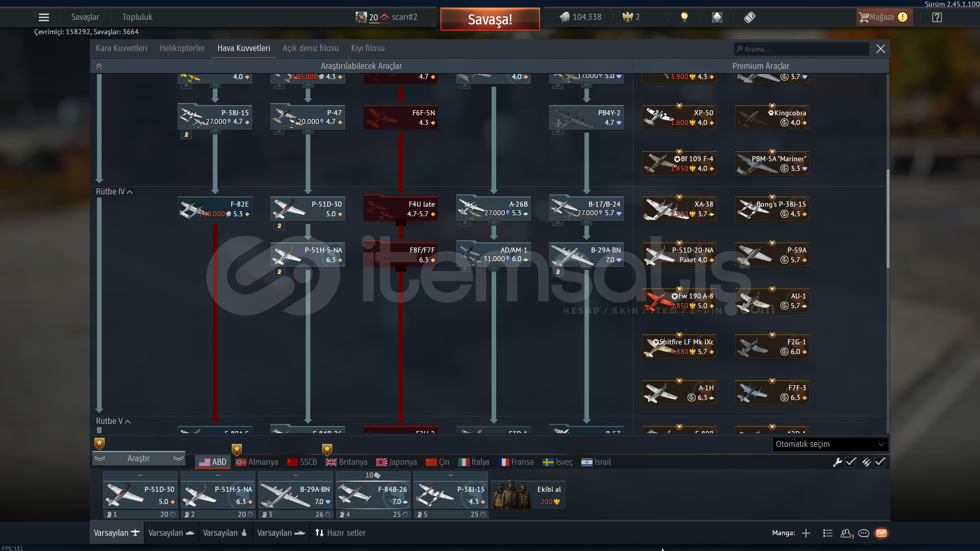Click the research tree vertical scrollbar
Viewport: 980px width, 551px height.
coord(888,219)
